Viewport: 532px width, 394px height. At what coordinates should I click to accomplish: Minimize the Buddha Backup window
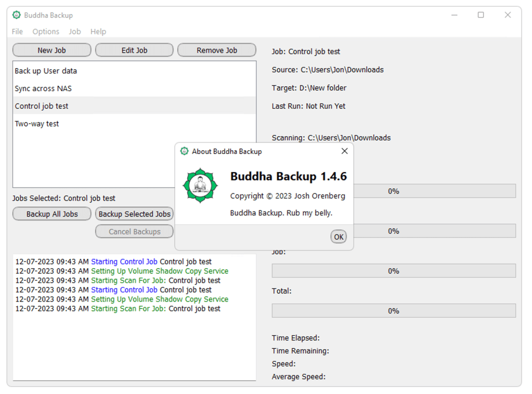point(455,15)
